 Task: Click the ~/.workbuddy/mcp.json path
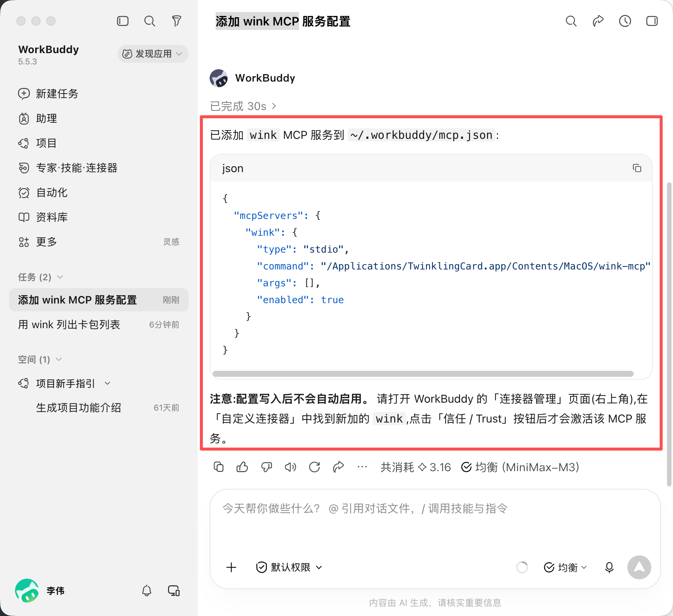[421, 135]
